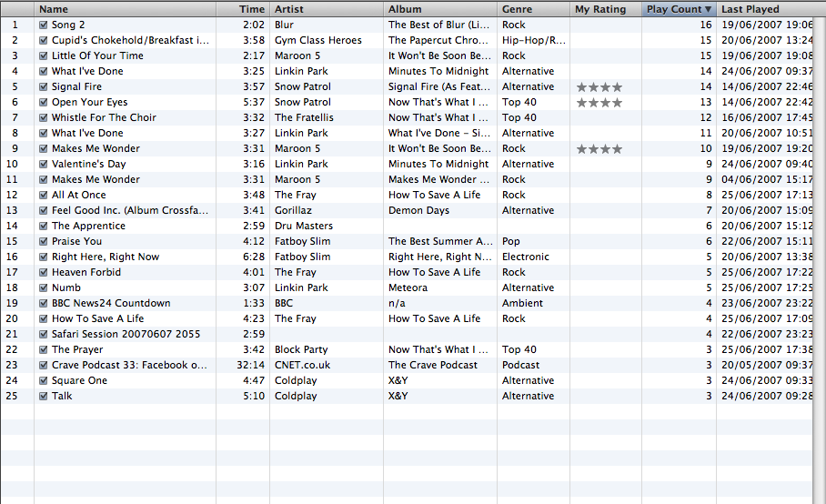Reverse Play Count sort arrow
This screenshot has height=504, width=826.
pyautogui.click(x=708, y=9)
